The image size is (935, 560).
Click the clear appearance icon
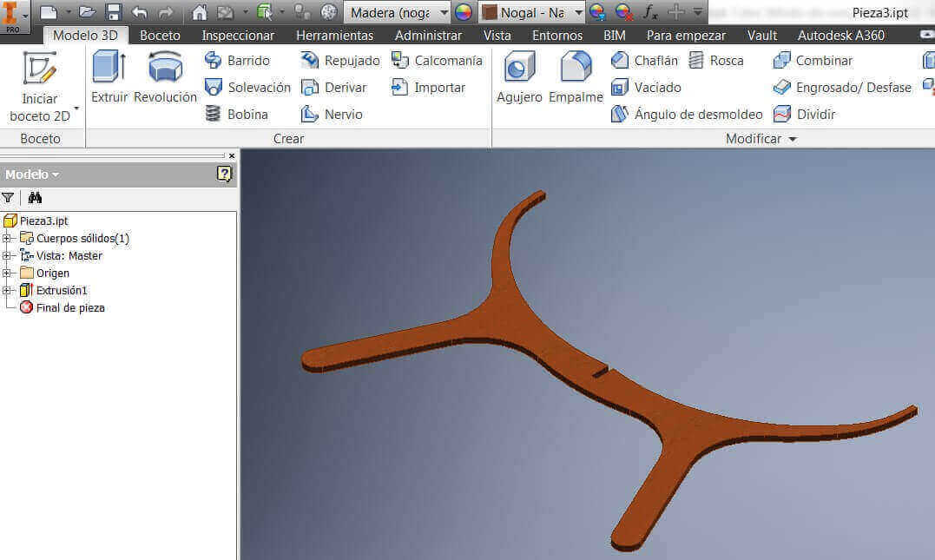(x=623, y=12)
